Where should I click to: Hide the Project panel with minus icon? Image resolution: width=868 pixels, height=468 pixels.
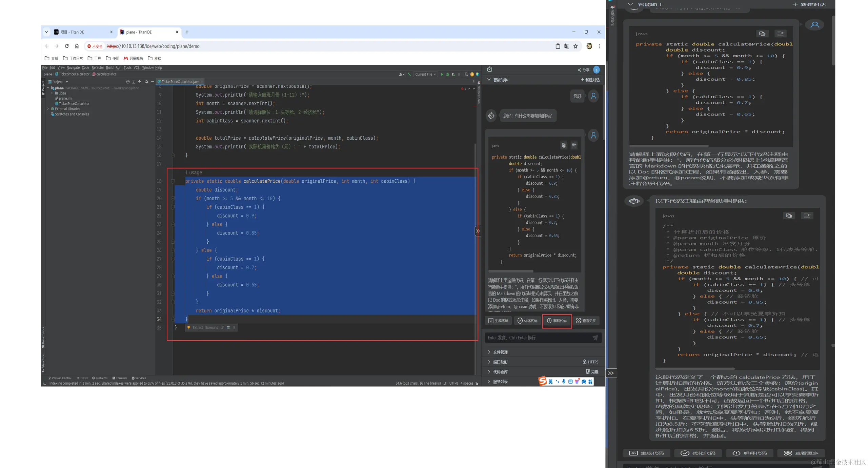(x=152, y=82)
